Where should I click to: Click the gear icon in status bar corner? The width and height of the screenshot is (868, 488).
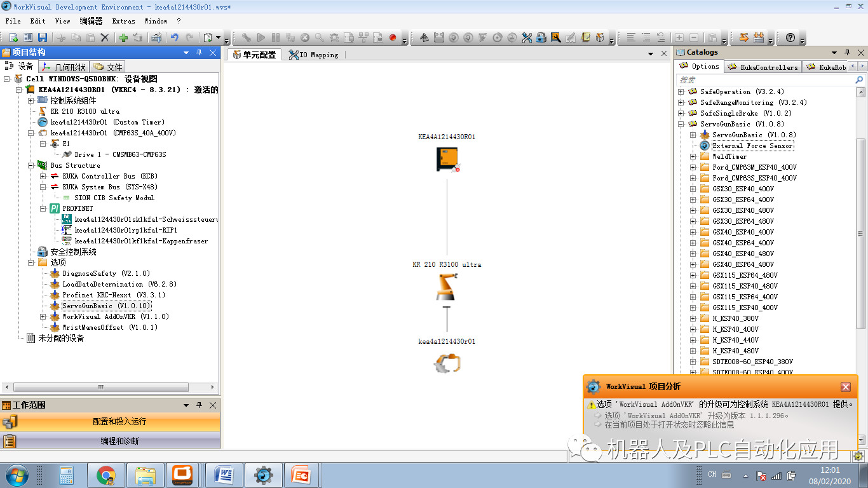[858, 456]
